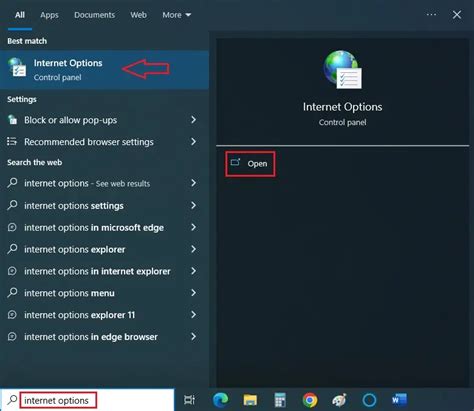
Task: Click the icon beside 'internet options in internet explorer'
Action: click(12, 271)
